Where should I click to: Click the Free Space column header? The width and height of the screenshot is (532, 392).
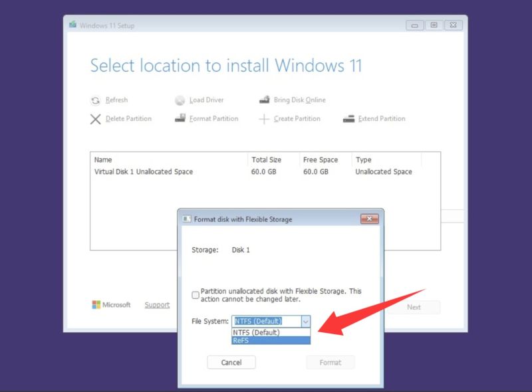(x=321, y=159)
